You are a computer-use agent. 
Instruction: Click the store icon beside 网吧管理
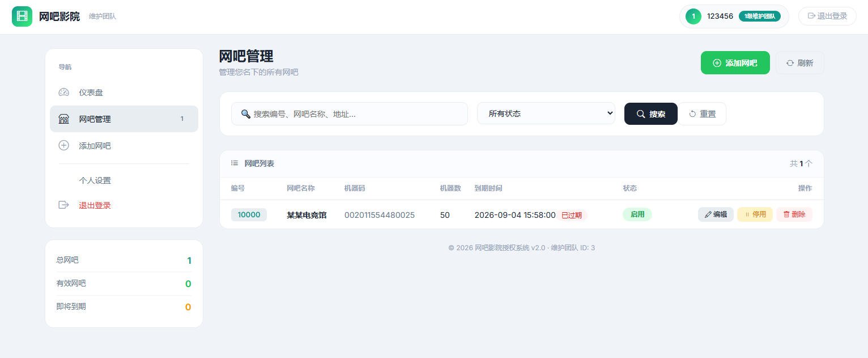[x=64, y=119]
